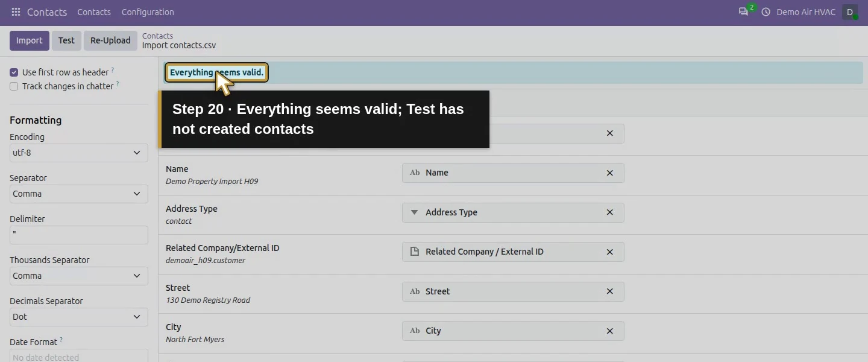Click the Test button
The height and width of the screenshot is (362, 868).
tap(66, 40)
